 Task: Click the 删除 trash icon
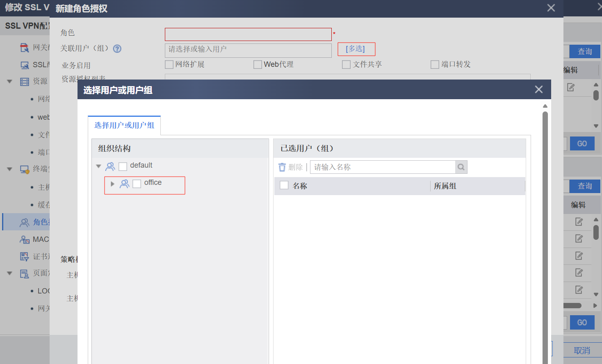coord(282,167)
